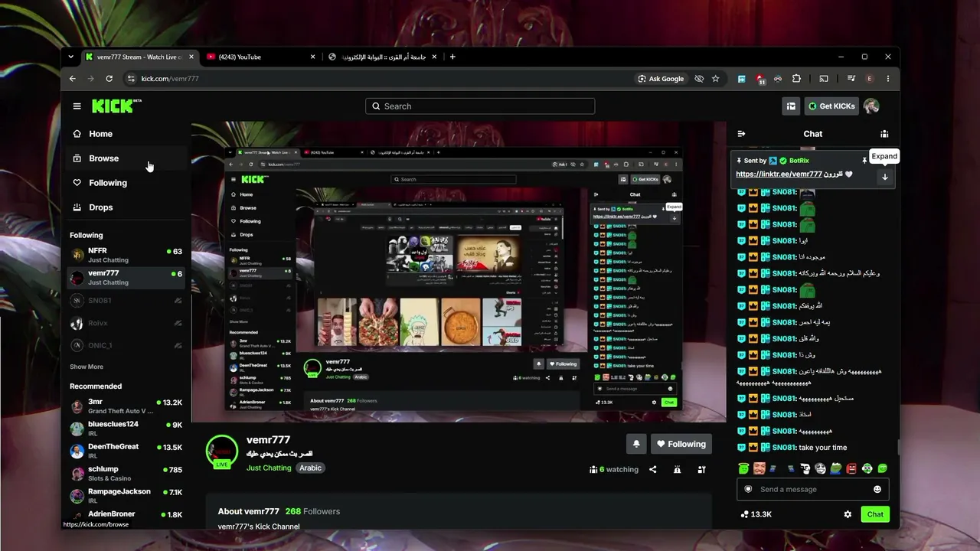Toggle stream notifications bell
The height and width of the screenshot is (551, 980).
pos(636,444)
